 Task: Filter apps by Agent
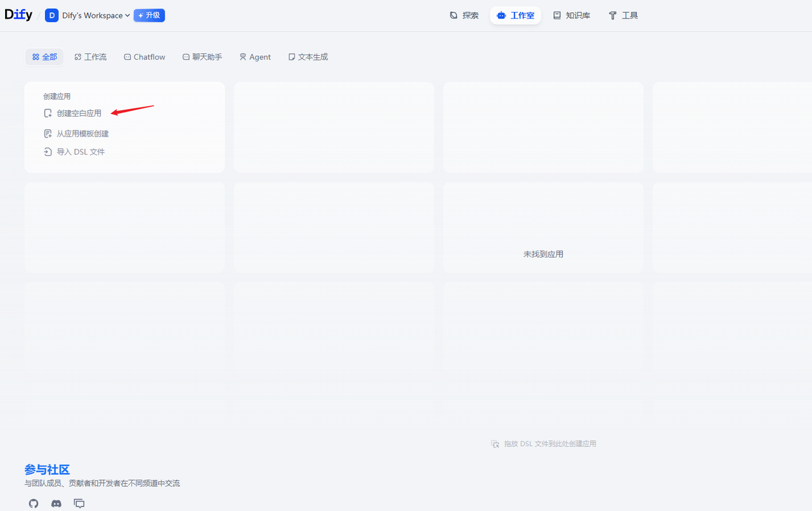(x=255, y=57)
